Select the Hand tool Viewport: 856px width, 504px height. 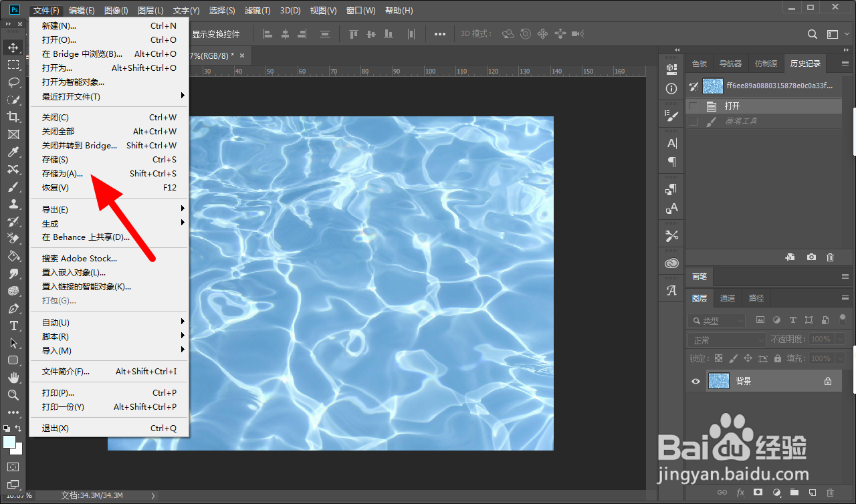13,378
